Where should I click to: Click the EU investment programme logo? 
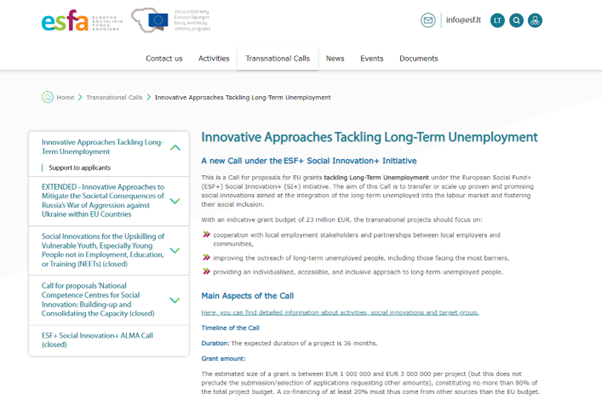coord(171,20)
